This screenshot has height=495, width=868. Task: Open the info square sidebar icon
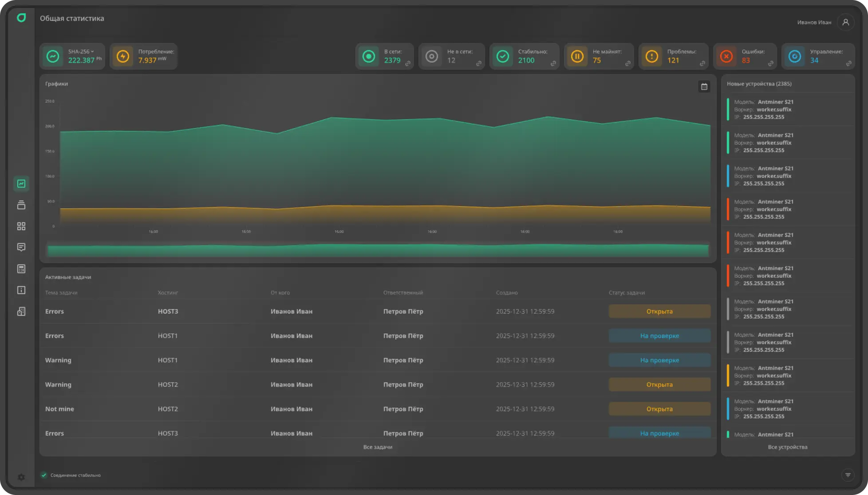tap(21, 290)
